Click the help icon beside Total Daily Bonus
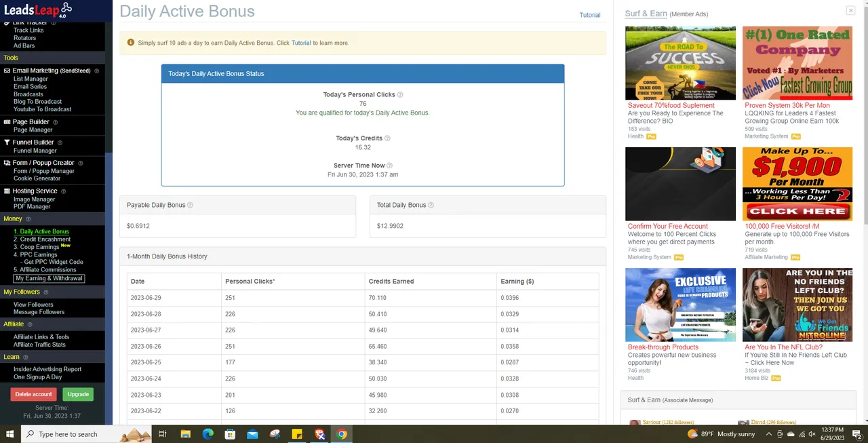This screenshot has width=868, height=443. coord(431,205)
